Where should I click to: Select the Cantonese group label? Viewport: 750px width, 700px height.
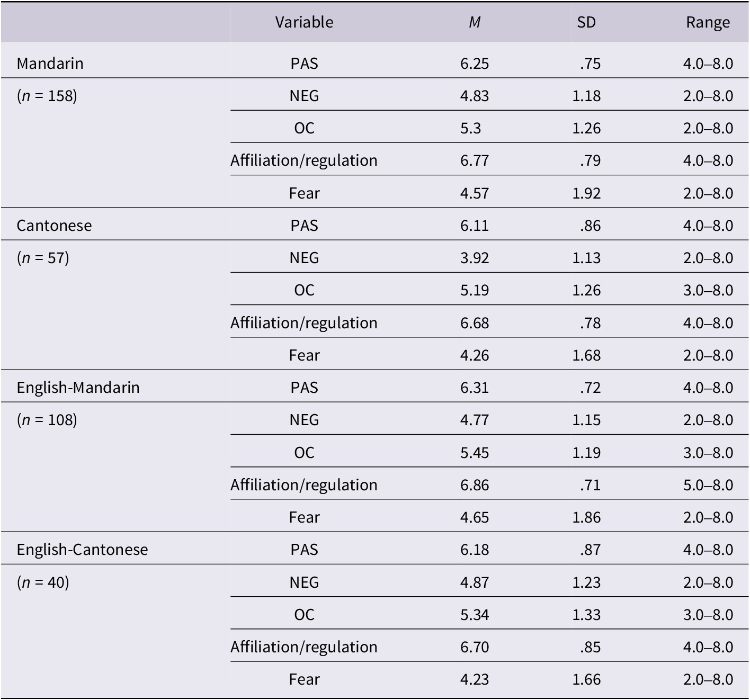tap(54, 226)
